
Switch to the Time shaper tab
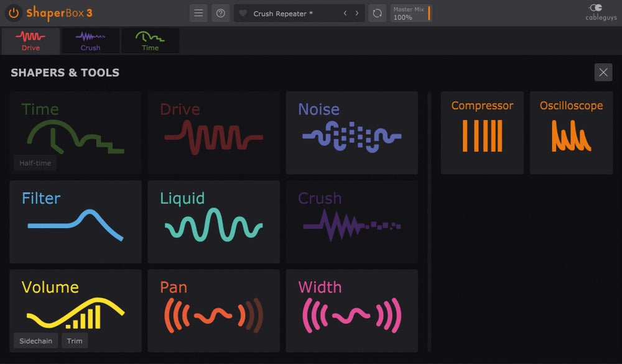pyautogui.click(x=150, y=40)
